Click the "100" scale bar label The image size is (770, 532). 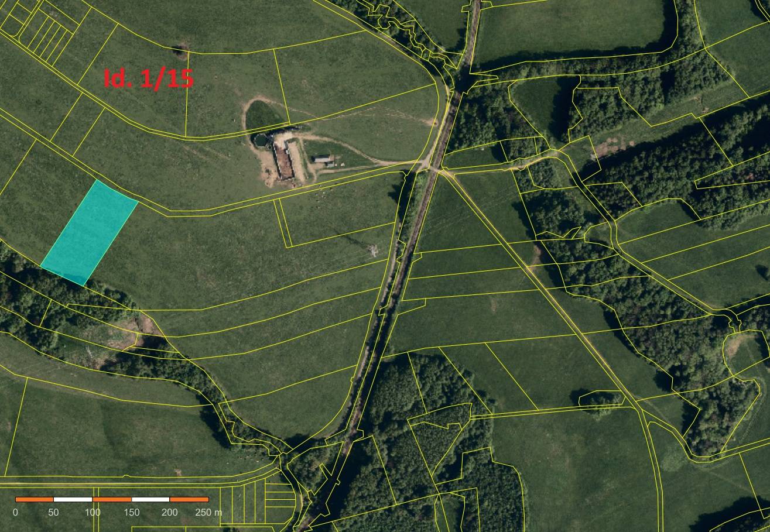point(93,513)
